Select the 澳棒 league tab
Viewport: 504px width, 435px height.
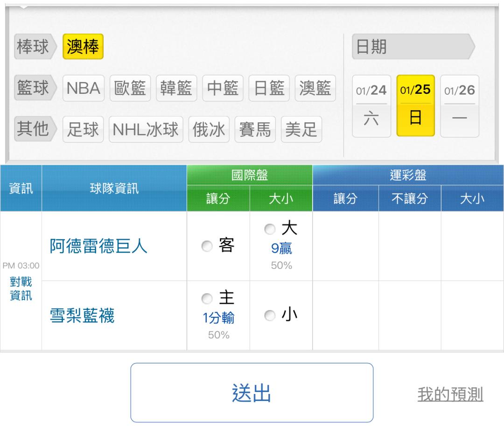[x=83, y=48]
